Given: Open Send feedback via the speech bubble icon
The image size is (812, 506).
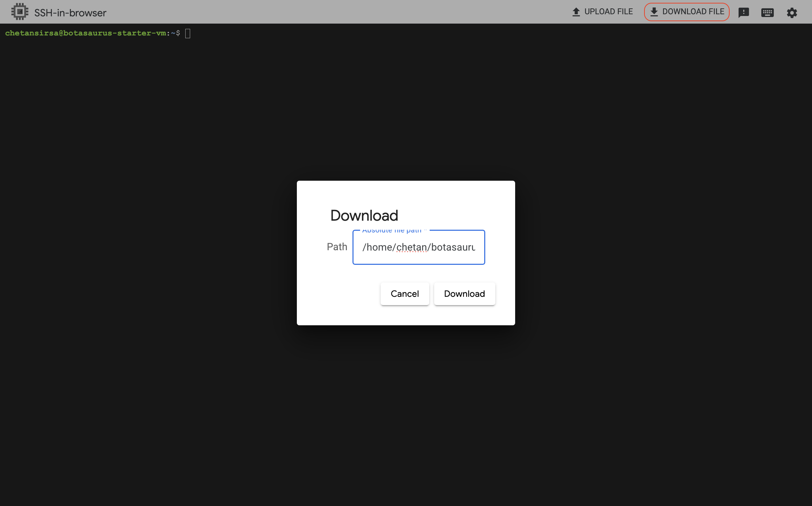Looking at the screenshot, I should [x=744, y=13].
